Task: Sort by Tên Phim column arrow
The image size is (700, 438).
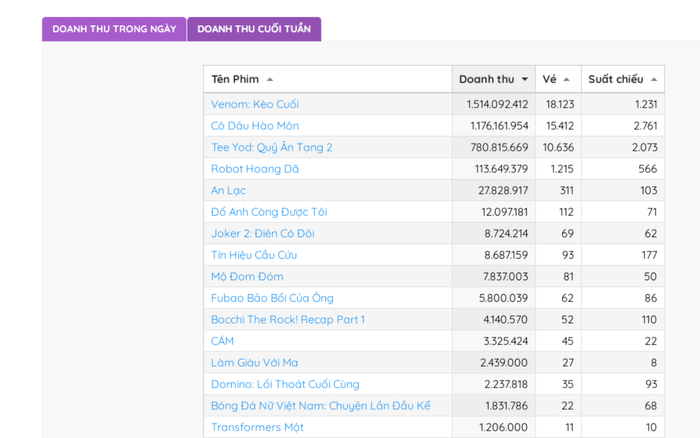Action: [x=270, y=80]
